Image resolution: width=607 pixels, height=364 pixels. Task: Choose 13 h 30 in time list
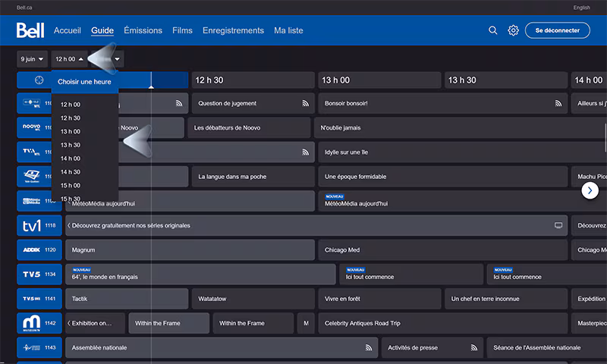click(x=71, y=145)
